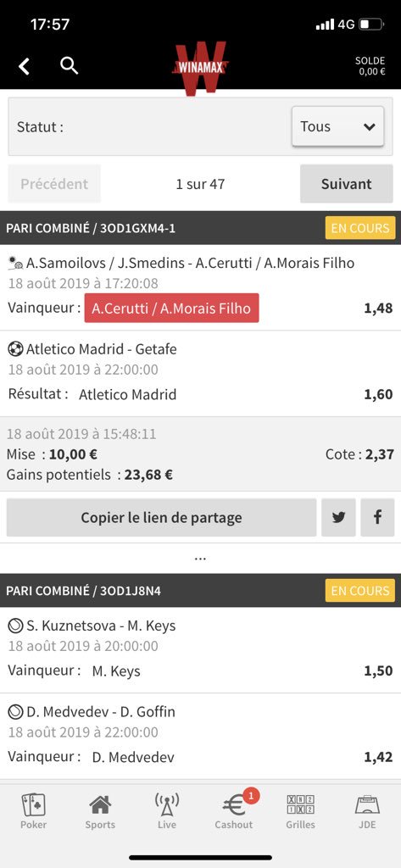This screenshot has height=868, width=401.
Task: Open the JDE tab
Action: (366, 810)
